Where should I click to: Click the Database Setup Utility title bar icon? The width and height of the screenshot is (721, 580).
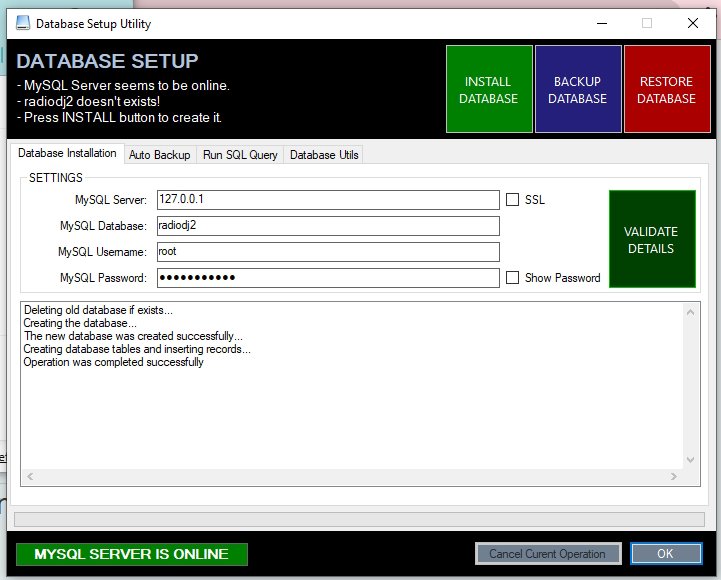click(22, 22)
